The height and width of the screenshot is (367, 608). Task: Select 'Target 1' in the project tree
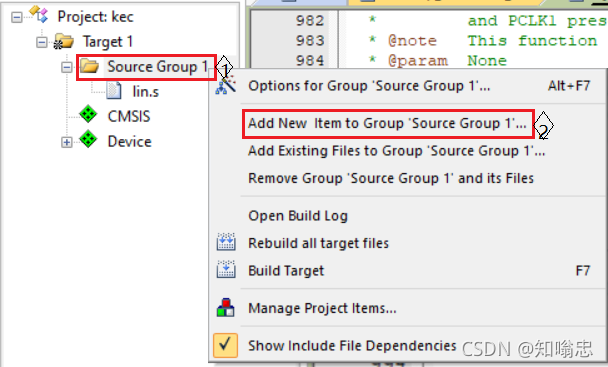point(108,42)
